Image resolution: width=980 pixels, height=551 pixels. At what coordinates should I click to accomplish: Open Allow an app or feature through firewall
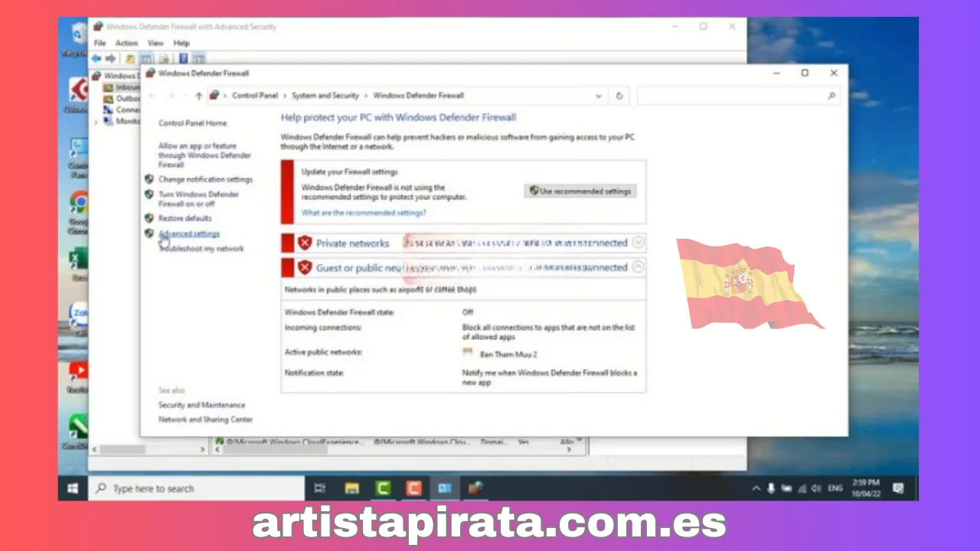(x=204, y=155)
